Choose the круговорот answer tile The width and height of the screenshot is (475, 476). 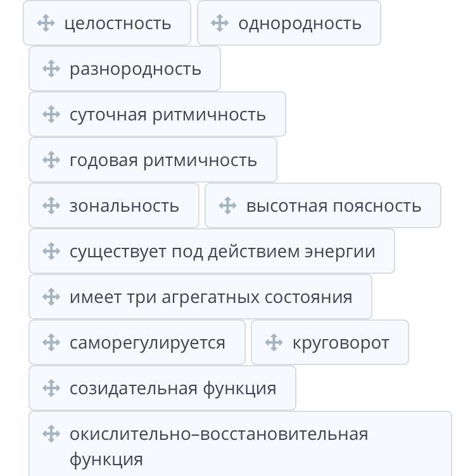[x=340, y=343]
